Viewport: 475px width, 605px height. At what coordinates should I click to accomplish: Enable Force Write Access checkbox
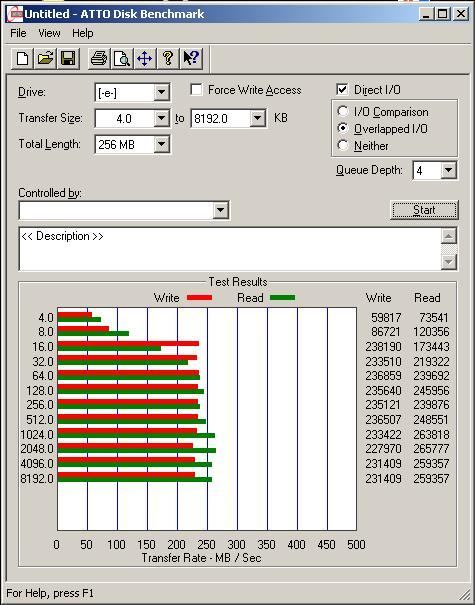point(196,90)
